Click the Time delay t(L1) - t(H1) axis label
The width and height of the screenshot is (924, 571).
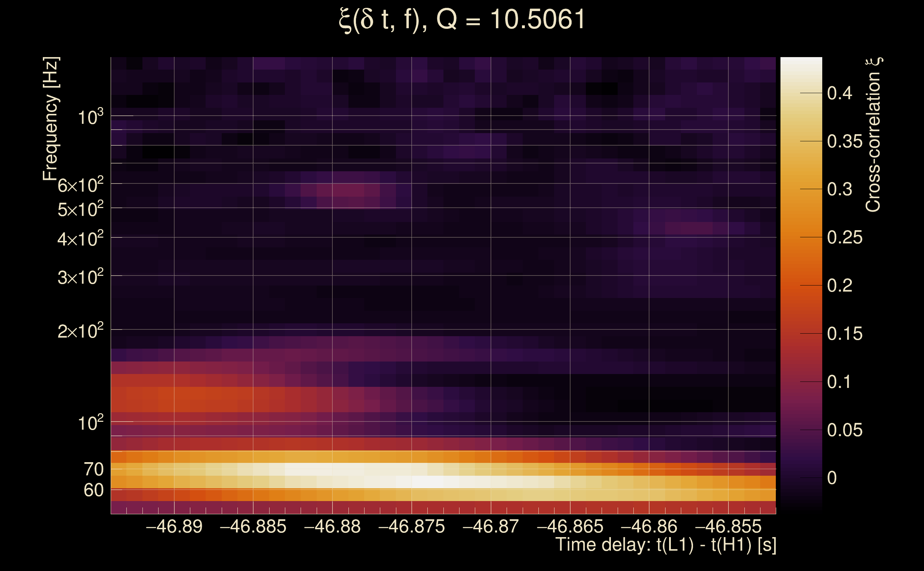(666, 545)
